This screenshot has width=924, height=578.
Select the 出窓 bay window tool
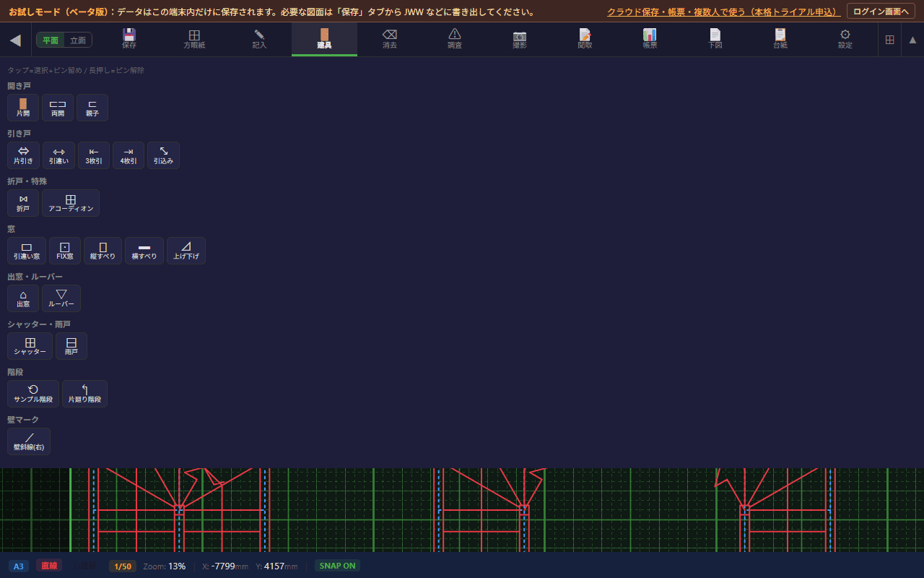23,298
